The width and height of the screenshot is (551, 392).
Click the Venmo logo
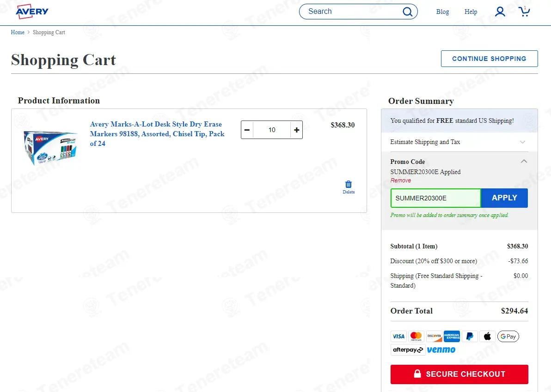pyautogui.click(x=441, y=350)
